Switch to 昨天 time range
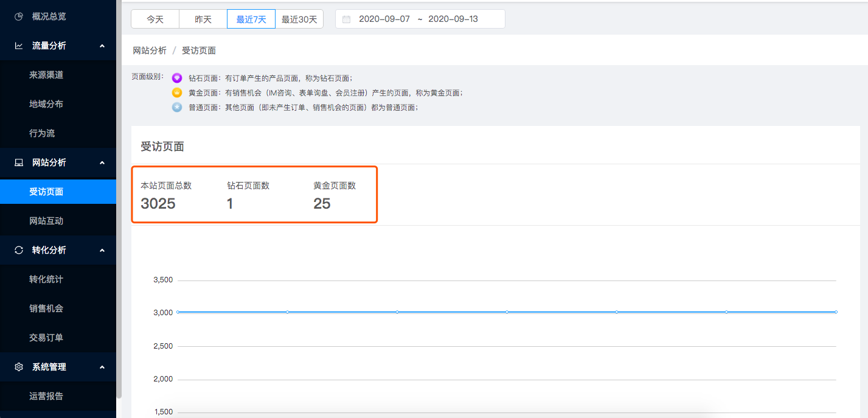The height and width of the screenshot is (418, 868). (203, 19)
